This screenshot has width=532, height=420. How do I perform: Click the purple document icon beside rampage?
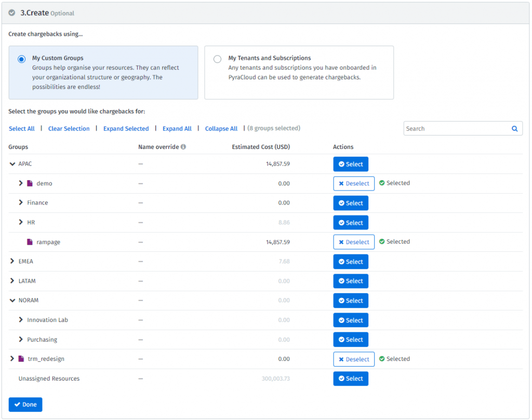coord(30,242)
